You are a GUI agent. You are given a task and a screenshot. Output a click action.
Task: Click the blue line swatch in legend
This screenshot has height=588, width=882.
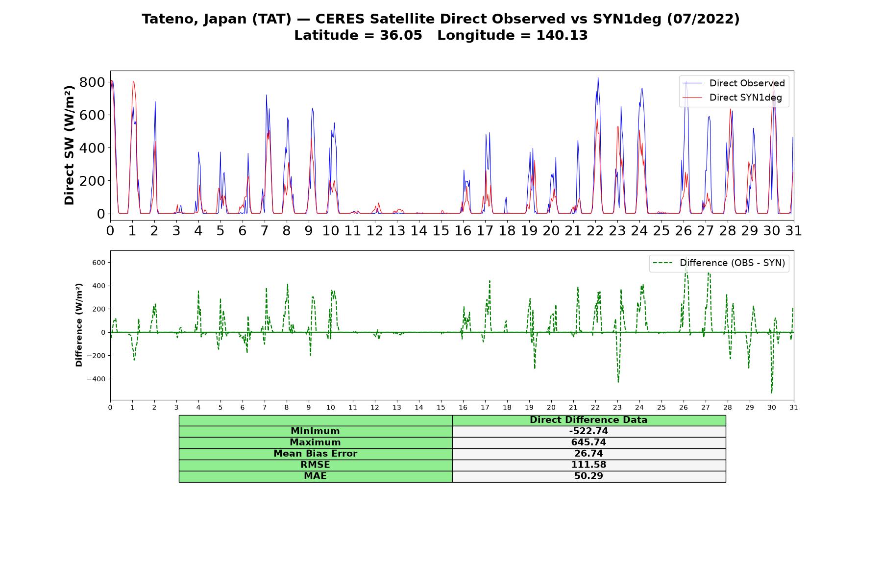[693, 83]
